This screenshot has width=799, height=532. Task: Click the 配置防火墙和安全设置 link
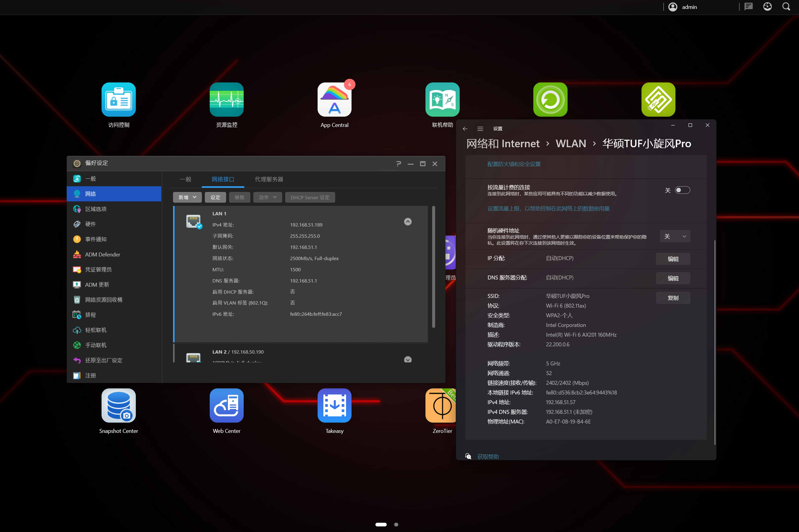click(x=514, y=164)
